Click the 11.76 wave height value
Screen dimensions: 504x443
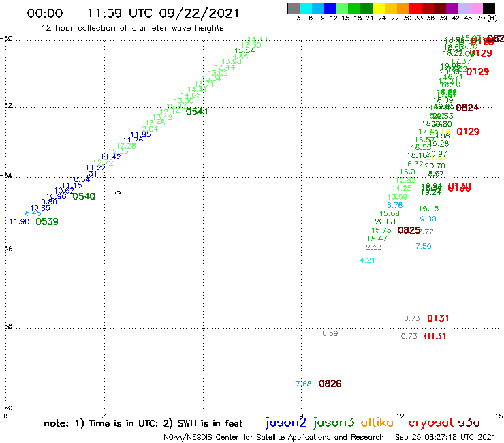[x=133, y=140]
